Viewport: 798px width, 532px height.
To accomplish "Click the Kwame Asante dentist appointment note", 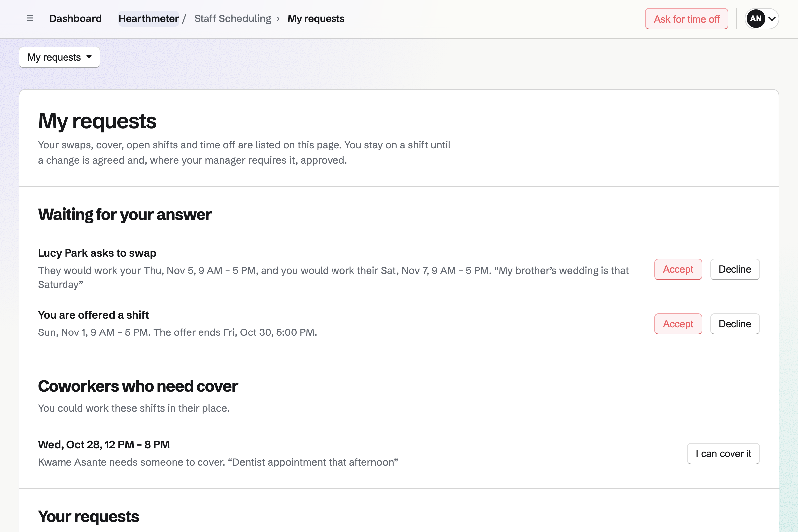I will pos(218,462).
